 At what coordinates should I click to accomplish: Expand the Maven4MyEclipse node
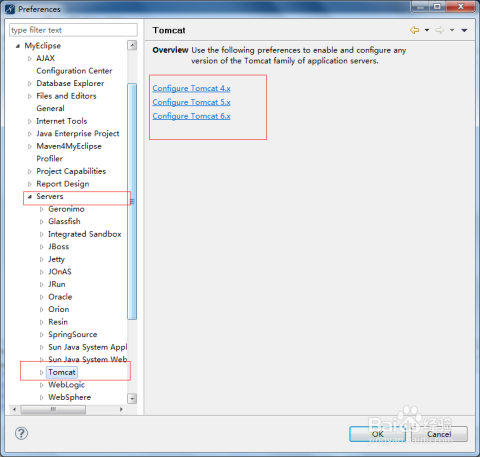[x=30, y=146]
